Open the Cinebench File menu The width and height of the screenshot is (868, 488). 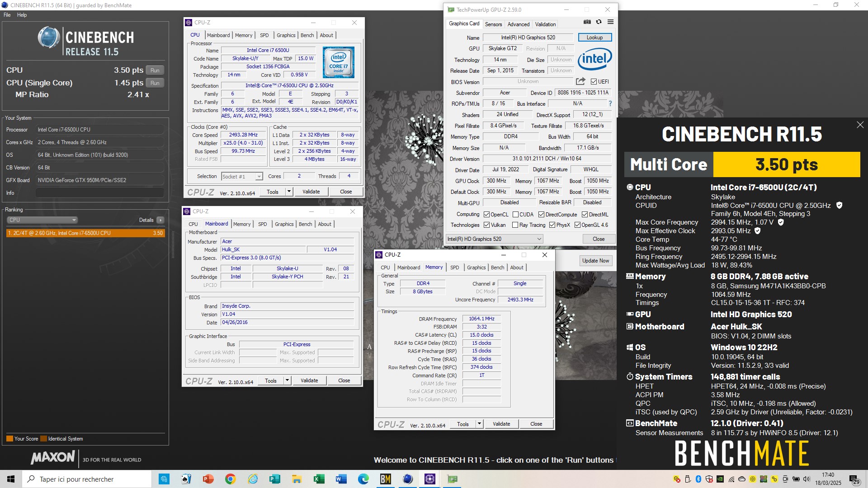point(7,15)
